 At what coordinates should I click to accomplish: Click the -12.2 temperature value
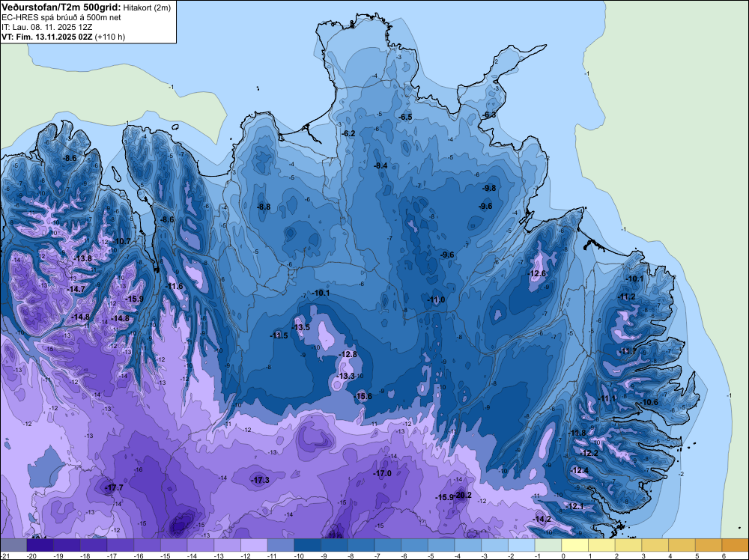tap(589, 453)
